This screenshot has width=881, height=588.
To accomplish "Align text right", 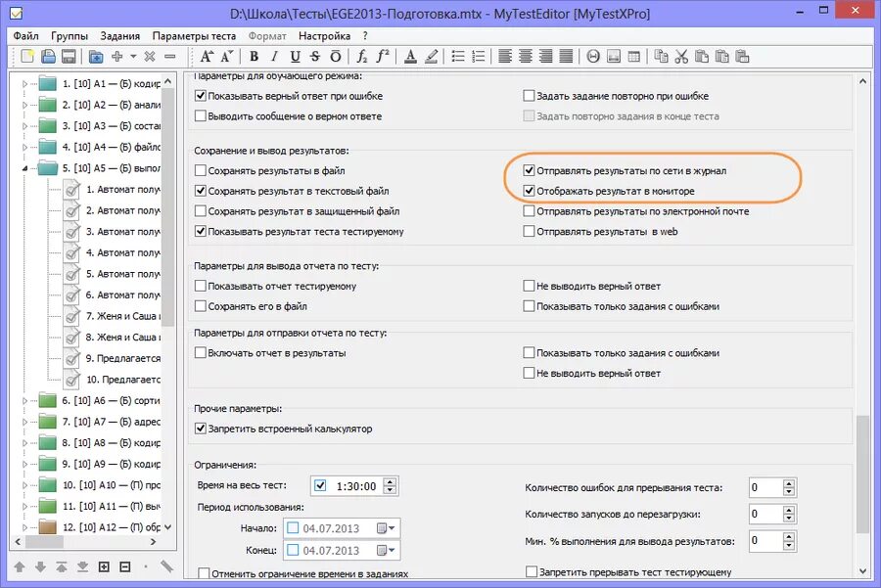I will 545,56.
